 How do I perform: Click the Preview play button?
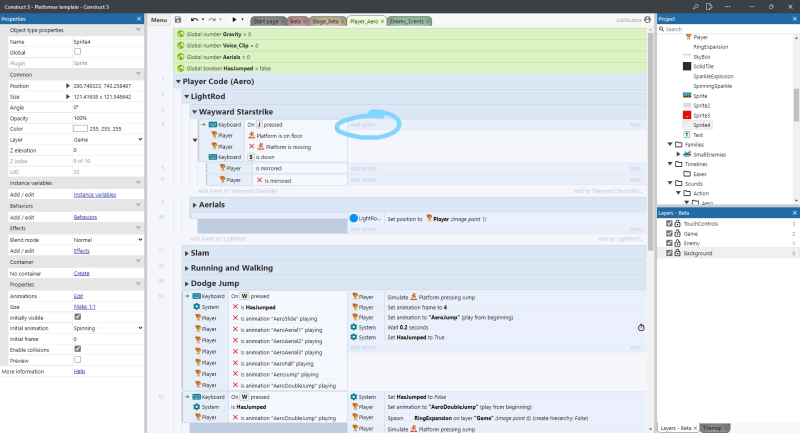click(x=234, y=20)
